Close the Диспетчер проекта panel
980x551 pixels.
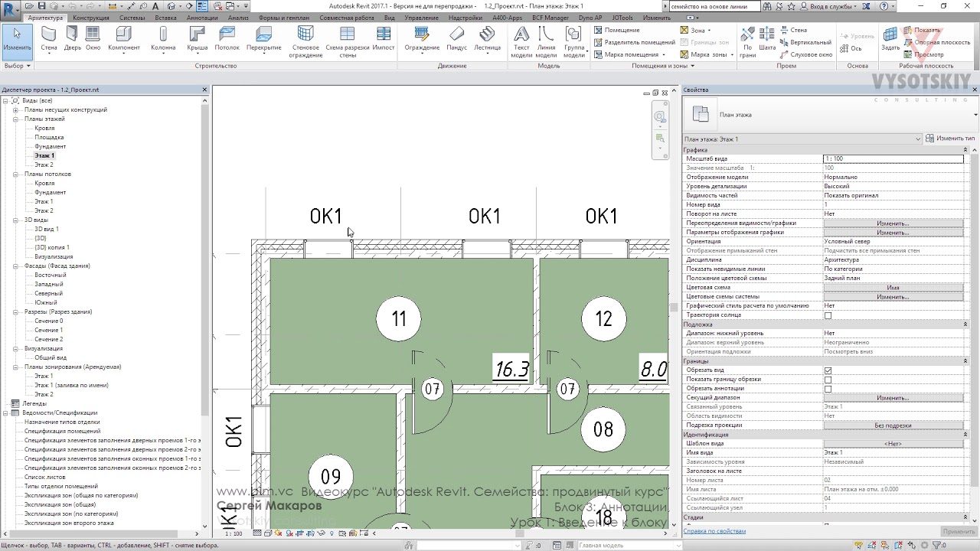204,90
